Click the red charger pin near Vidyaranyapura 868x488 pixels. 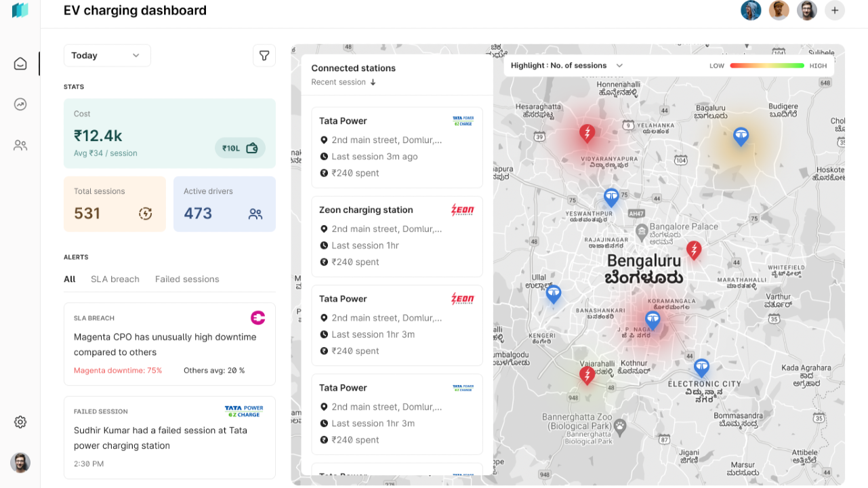(587, 134)
